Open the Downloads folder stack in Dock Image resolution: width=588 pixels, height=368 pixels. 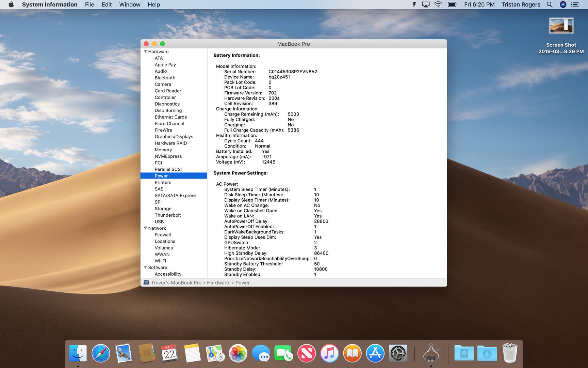click(487, 353)
